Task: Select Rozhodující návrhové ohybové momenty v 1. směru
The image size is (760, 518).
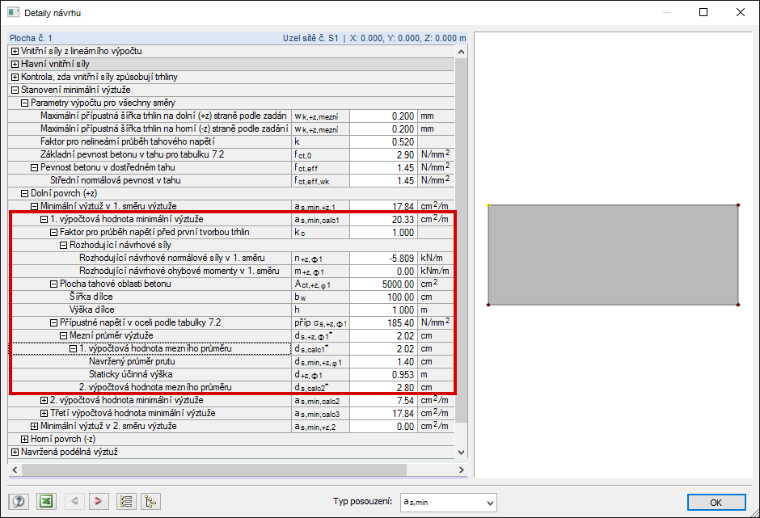Action: [232, 271]
